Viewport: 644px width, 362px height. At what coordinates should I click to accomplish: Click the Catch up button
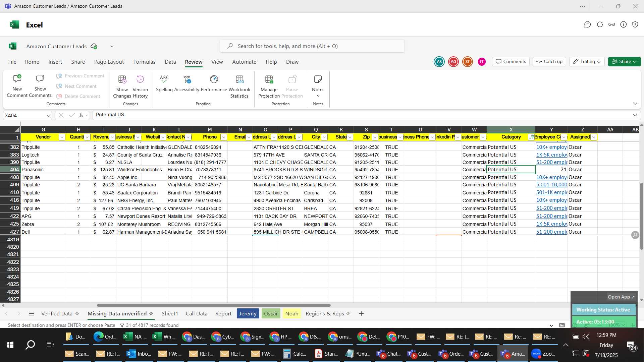[x=549, y=62]
